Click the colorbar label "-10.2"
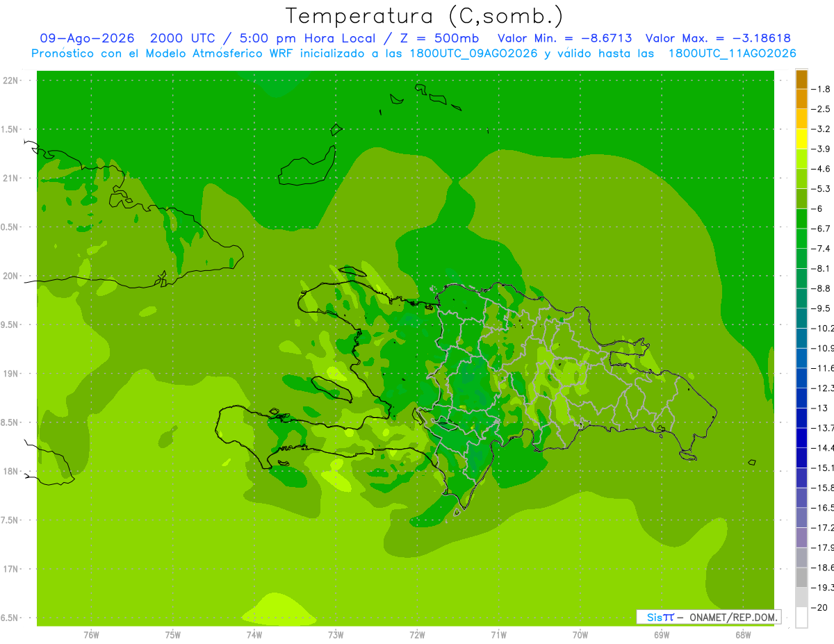The height and width of the screenshot is (644, 834). click(x=823, y=328)
